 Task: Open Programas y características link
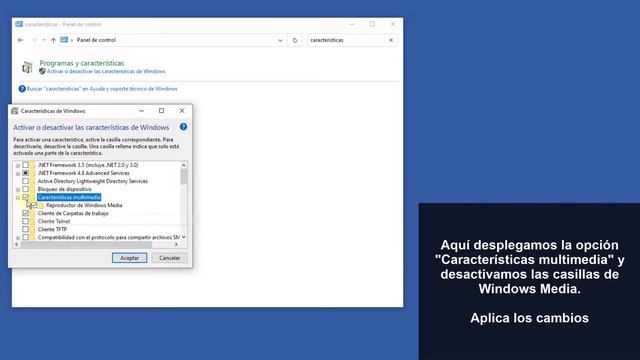82,63
